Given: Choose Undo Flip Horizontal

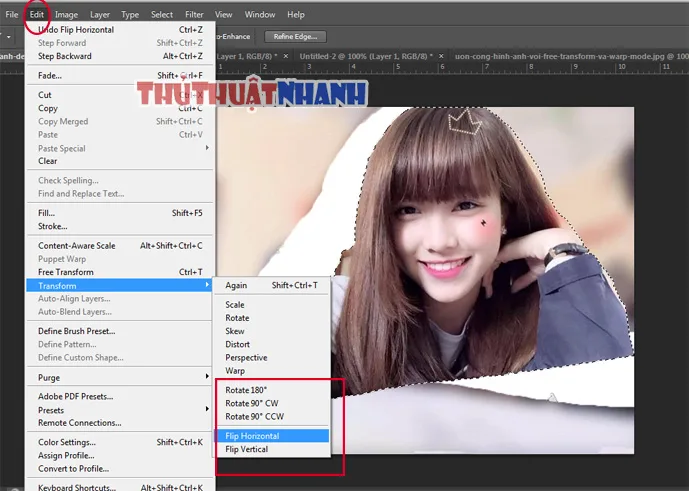Looking at the screenshot, I should tap(120, 29).
